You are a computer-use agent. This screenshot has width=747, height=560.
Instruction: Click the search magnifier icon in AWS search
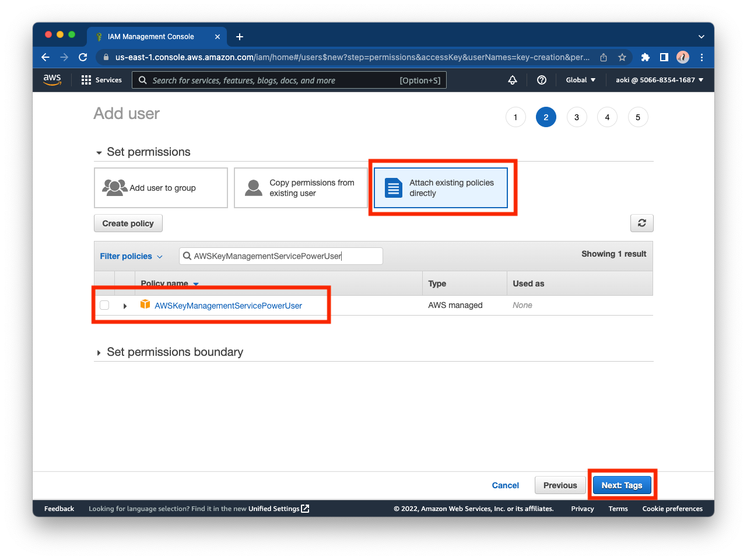[143, 80]
